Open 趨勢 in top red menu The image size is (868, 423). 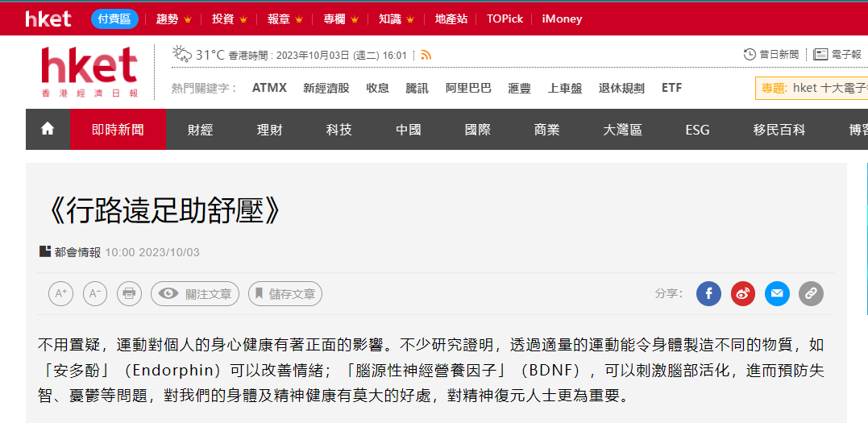[x=173, y=19]
